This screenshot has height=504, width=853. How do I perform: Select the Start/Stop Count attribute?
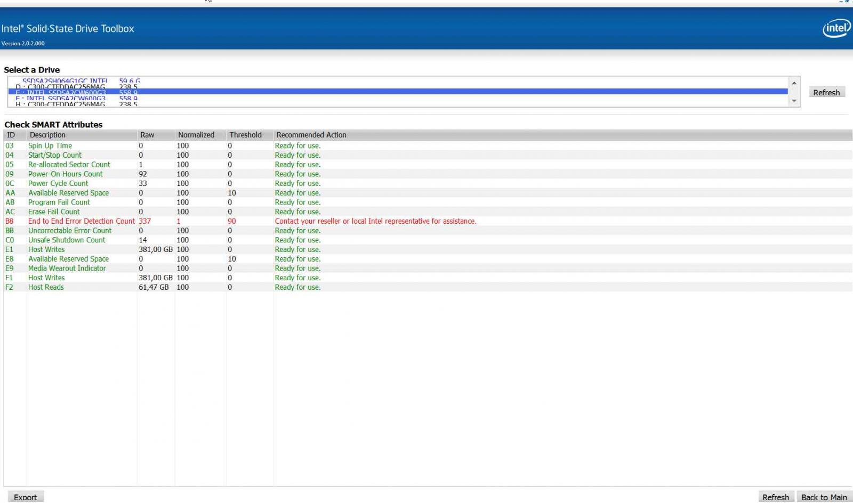point(55,155)
